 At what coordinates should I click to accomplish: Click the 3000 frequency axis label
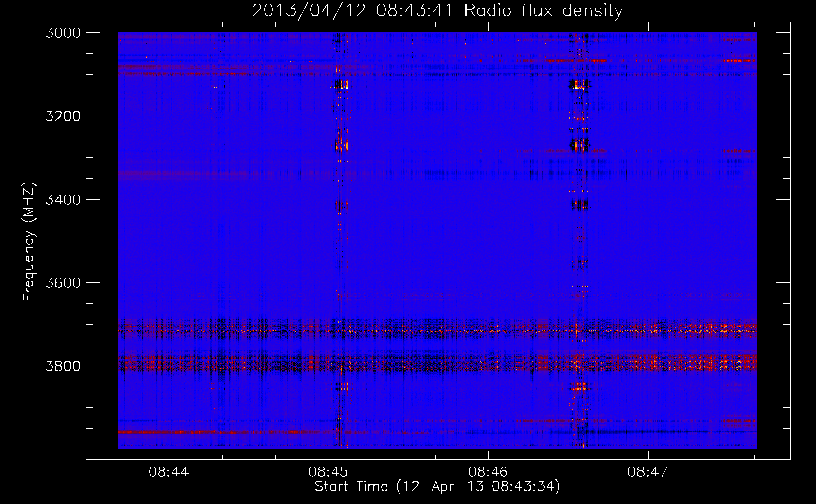tap(63, 33)
